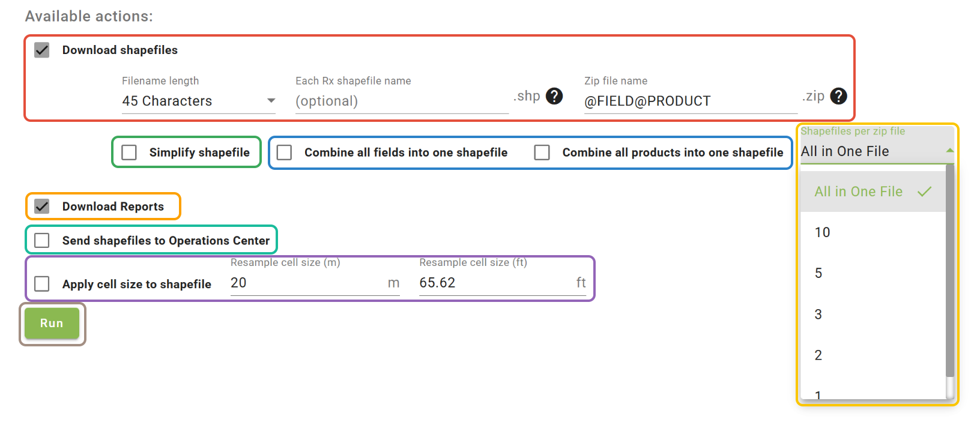Image resolution: width=980 pixels, height=431 pixels.
Task: Enable the Simplify shapefile checkbox
Action: pyautogui.click(x=129, y=152)
